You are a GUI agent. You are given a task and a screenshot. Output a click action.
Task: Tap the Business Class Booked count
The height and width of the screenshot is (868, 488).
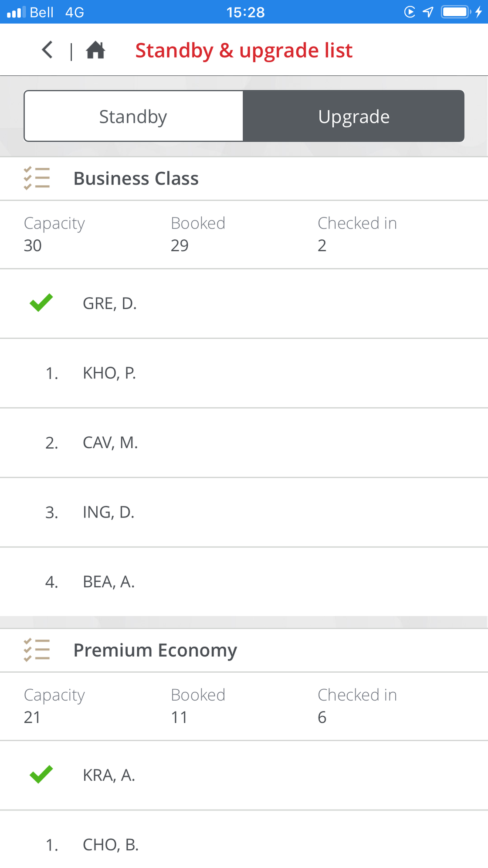(180, 245)
